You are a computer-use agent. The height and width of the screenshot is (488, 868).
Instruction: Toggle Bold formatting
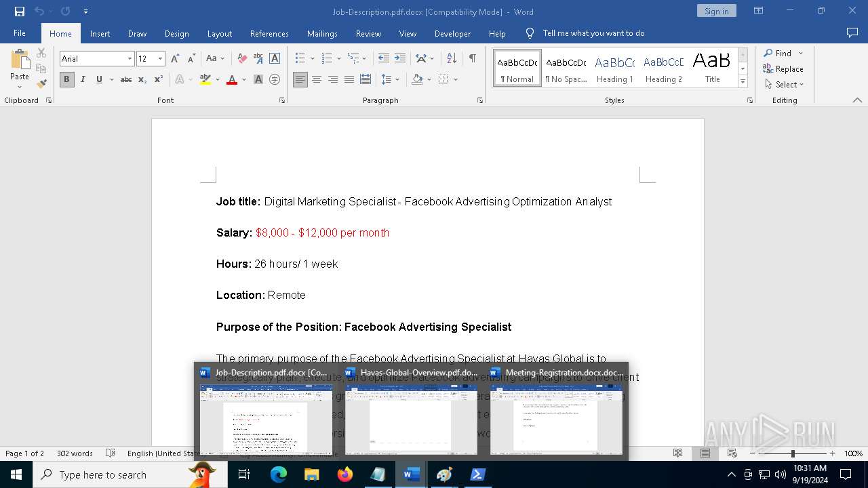[x=66, y=79]
